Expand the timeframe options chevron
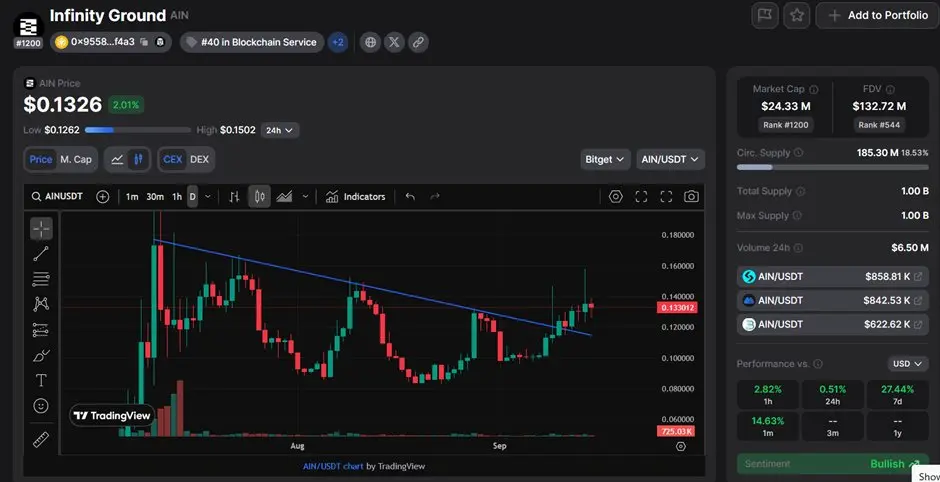940x482 pixels. (208, 197)
